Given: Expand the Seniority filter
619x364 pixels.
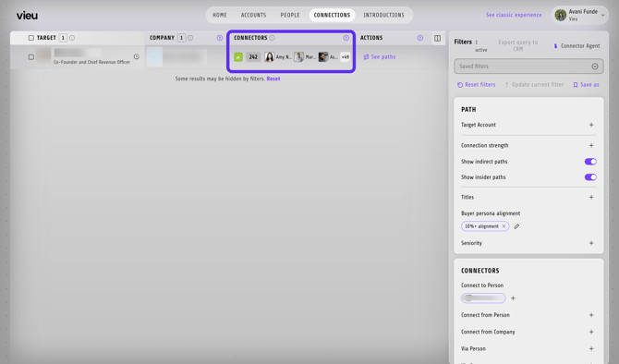Looking at the screenshot, I should [591, 243].
